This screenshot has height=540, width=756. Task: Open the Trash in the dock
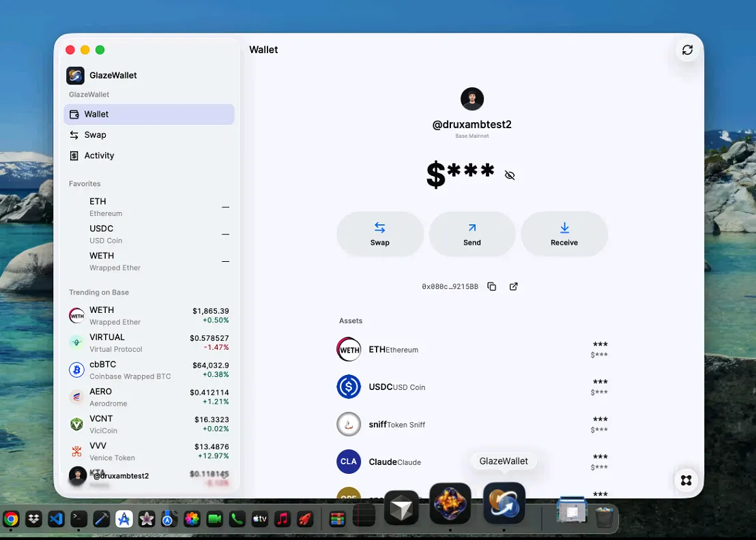click(604, 517)
